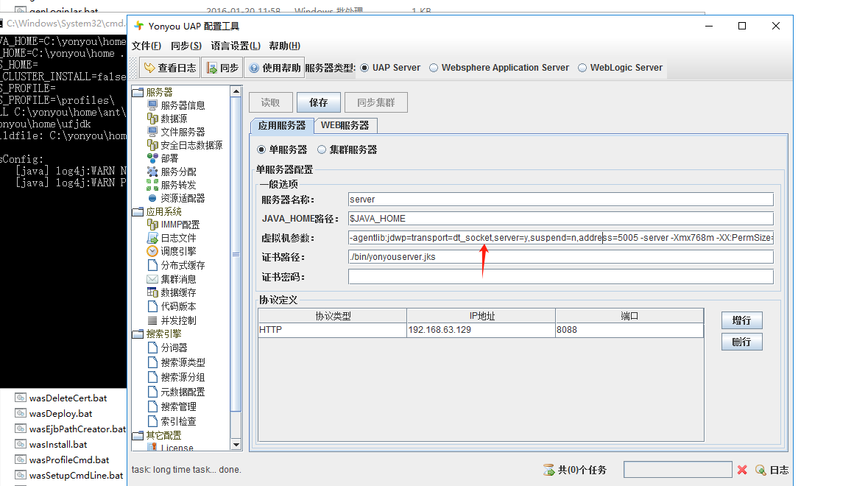The width and height of the screenshot is (868, 486).
Task: Open the 文件(F) menu
Action: tap(146, 46)
